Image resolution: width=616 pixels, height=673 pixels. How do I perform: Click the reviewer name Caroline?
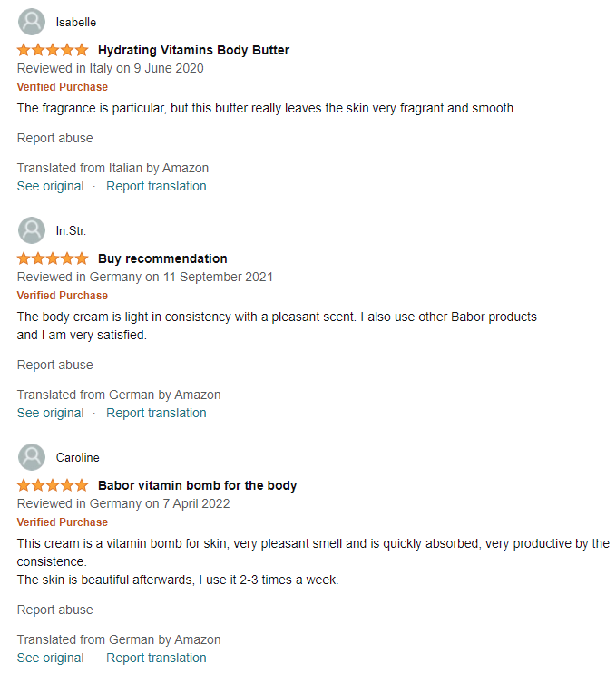tap(78, 457)
